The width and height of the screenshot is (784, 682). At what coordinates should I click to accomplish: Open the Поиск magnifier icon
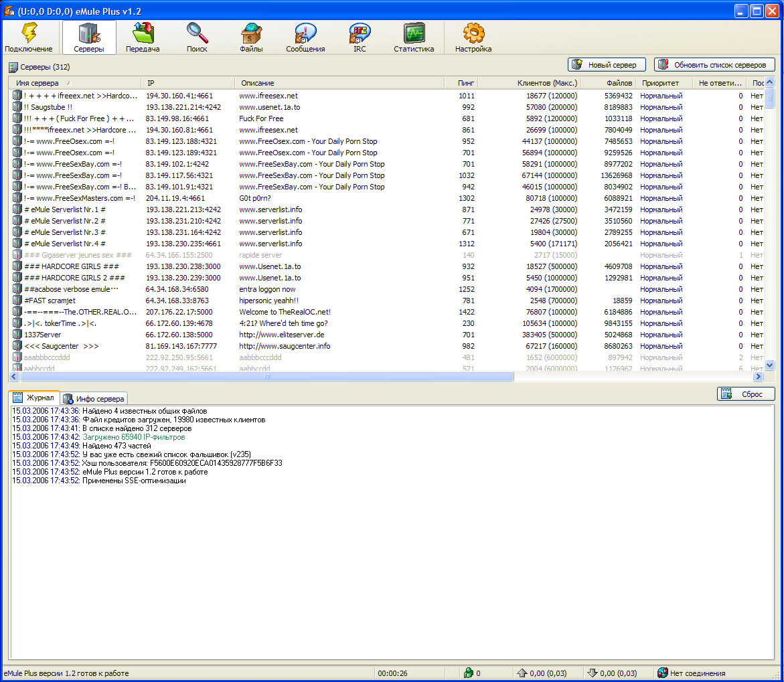click(197, 33)
